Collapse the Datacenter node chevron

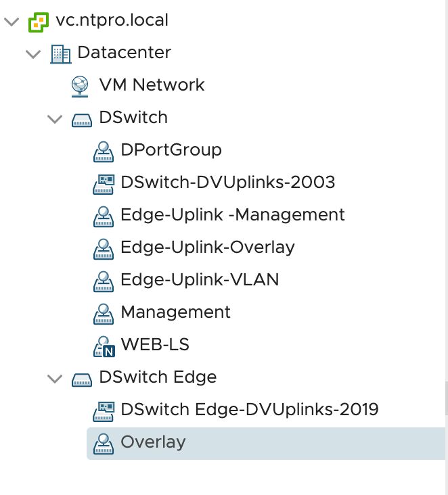[33, 54]
